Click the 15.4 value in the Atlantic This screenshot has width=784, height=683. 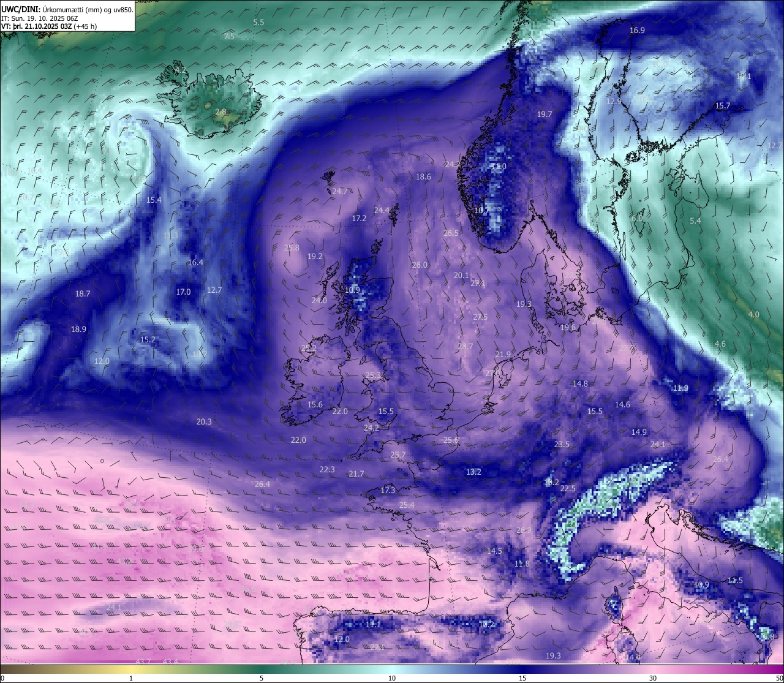(154, 200)
